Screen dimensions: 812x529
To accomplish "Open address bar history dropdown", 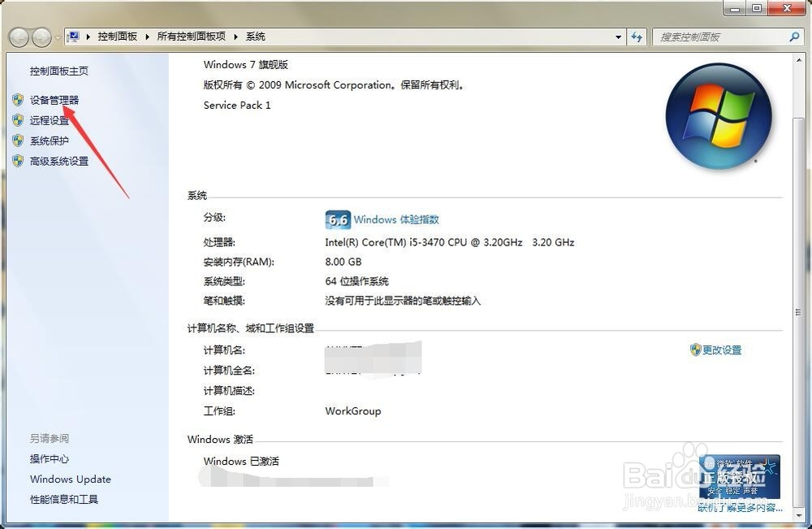I will [618, 37].
